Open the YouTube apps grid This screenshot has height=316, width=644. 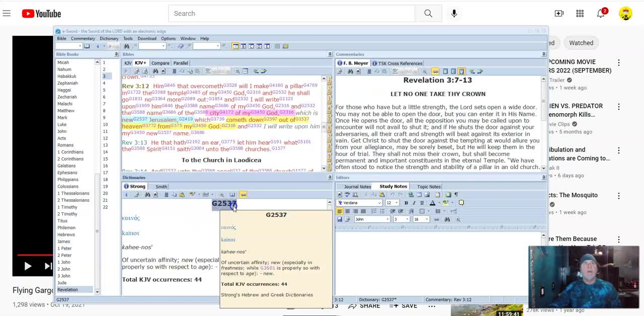(x=580, y=14)
